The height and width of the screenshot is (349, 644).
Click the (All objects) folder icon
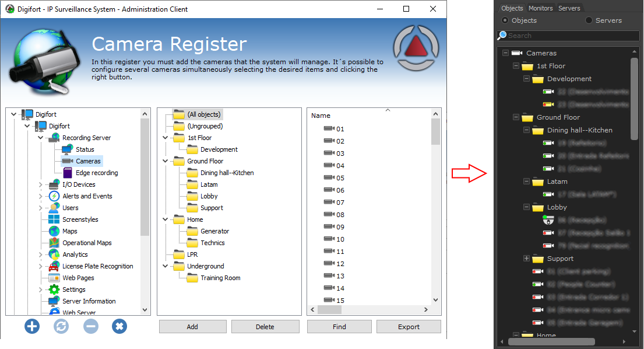click(179, 114)
